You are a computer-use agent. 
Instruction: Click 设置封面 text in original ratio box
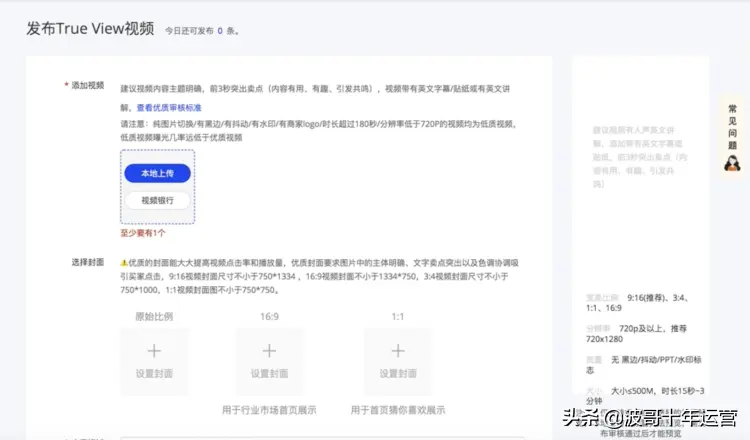click(x=154, y=374)
